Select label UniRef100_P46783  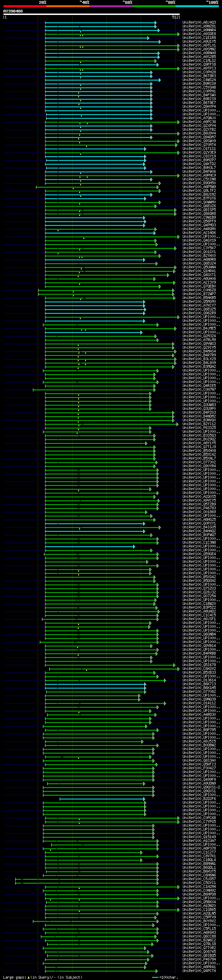[x=199, y=508]
